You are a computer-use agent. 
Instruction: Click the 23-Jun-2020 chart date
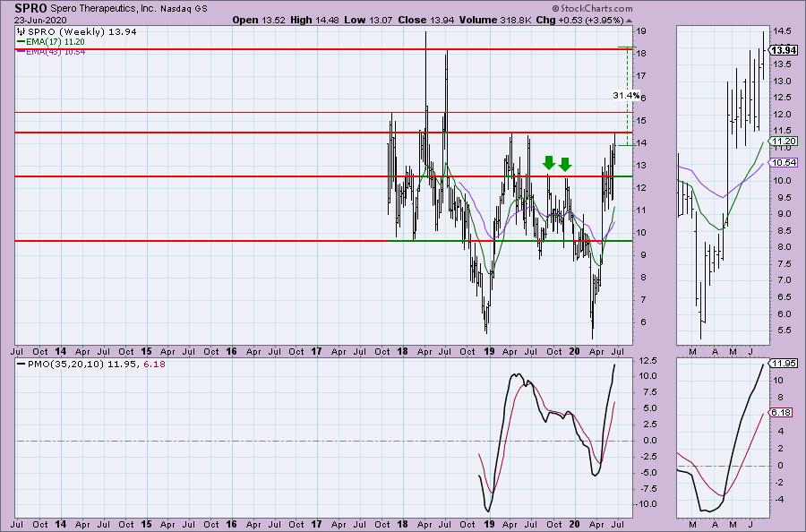[39, 20]
